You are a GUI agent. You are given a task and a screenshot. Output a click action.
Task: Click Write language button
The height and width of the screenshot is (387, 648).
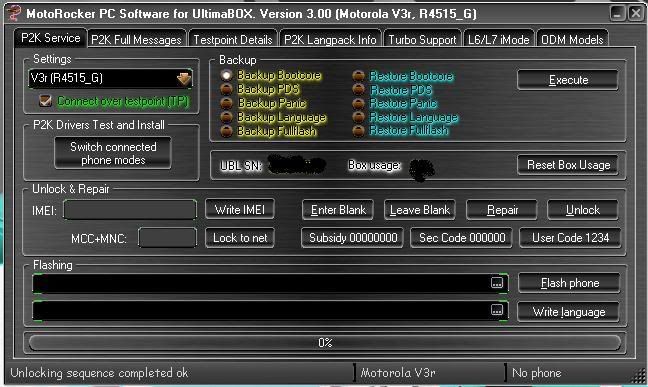tap(568, 311)
